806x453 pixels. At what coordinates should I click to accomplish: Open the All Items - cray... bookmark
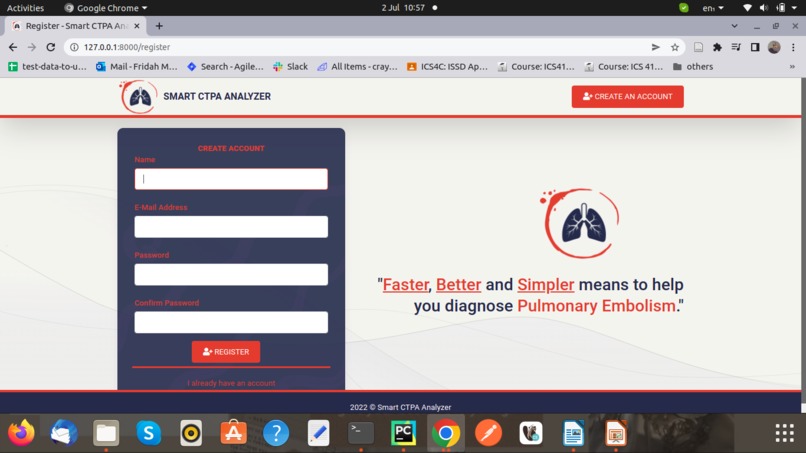357,66
